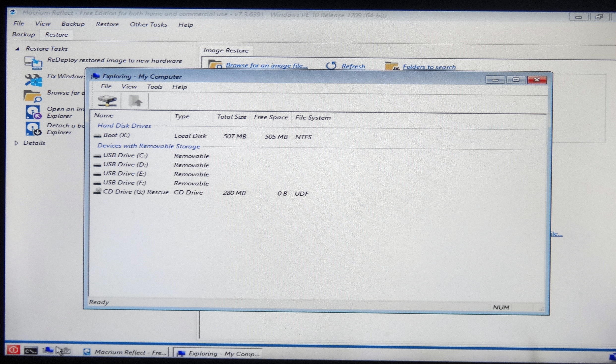Click the USB Drive (D:) icon
The image size is (616, 364).
coord(97,165)
